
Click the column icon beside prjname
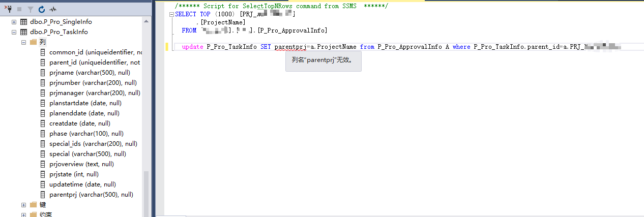coord(43,73)
